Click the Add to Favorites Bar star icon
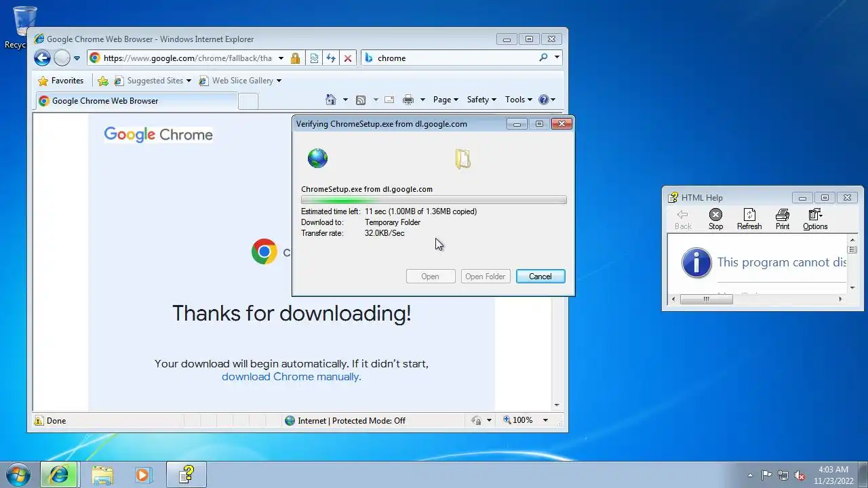868x488 pixels. coord(103,81)
